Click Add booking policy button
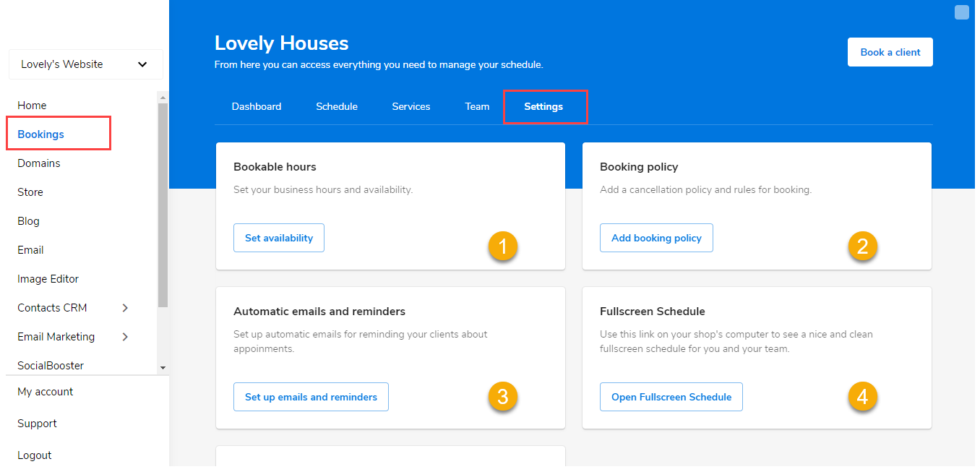The height and width of the screenshot is (472, 980). tap(656, 238)
